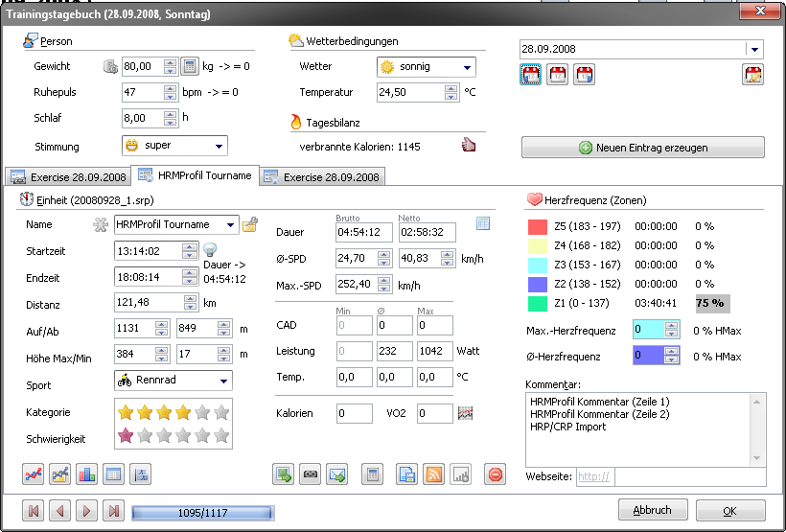
Task: Increase Distanz using its up stepper
Action: pyautogui.click(x=190, y=299)
